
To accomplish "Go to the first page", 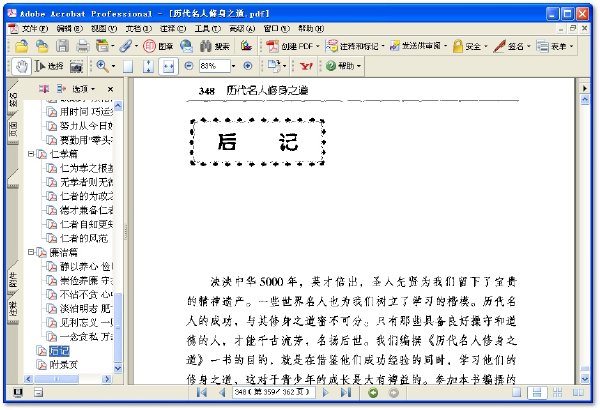I will click(x=202, y=392).
